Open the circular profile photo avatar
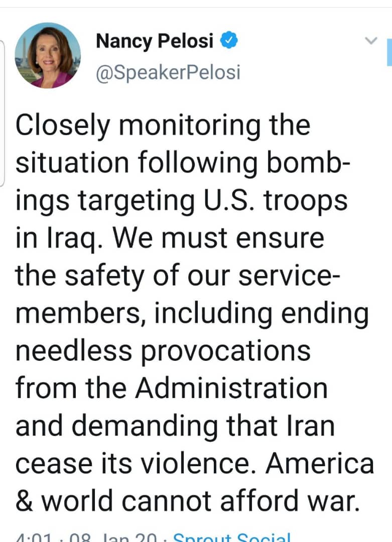Screen dimensions: 392x542 click(x=48, y=55)
